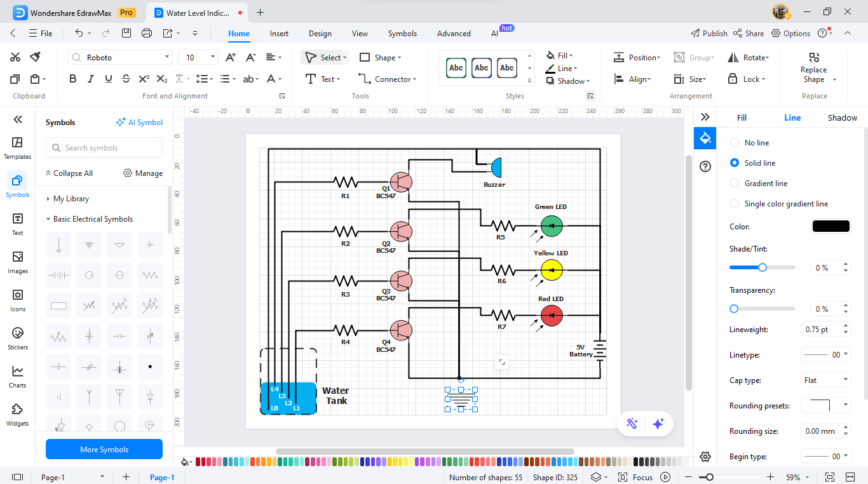Open Images panel in left sidebar
The height and width of the screenshot is (484, 868).
(x=17, y=262)
